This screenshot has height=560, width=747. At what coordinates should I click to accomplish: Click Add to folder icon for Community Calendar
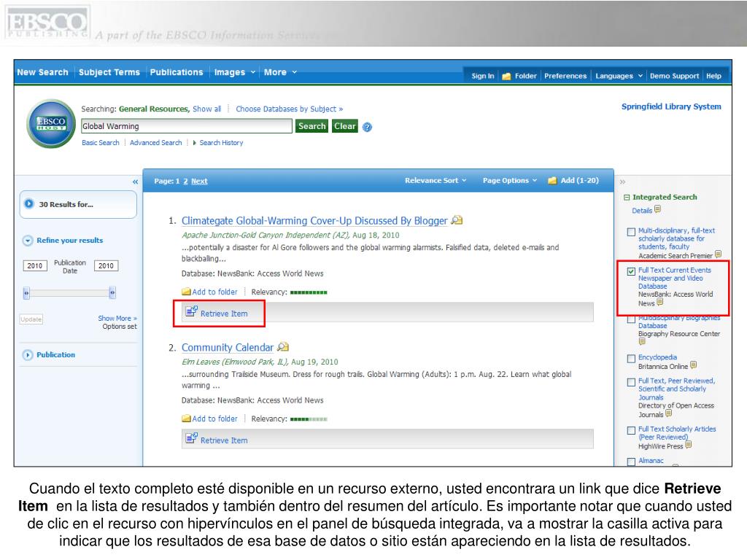pyautogui.click(x=186, y=419)
